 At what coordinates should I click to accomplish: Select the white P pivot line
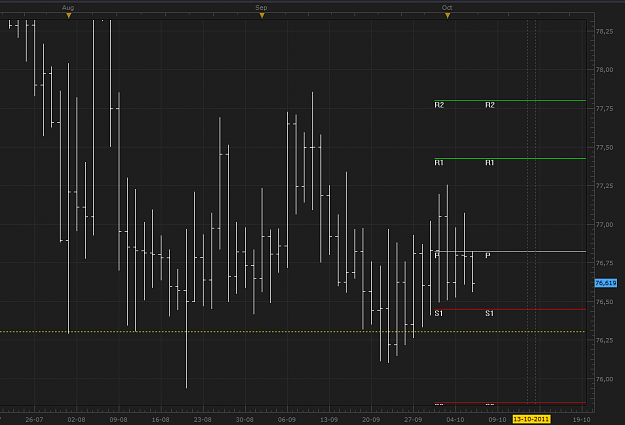coord(510,252)
